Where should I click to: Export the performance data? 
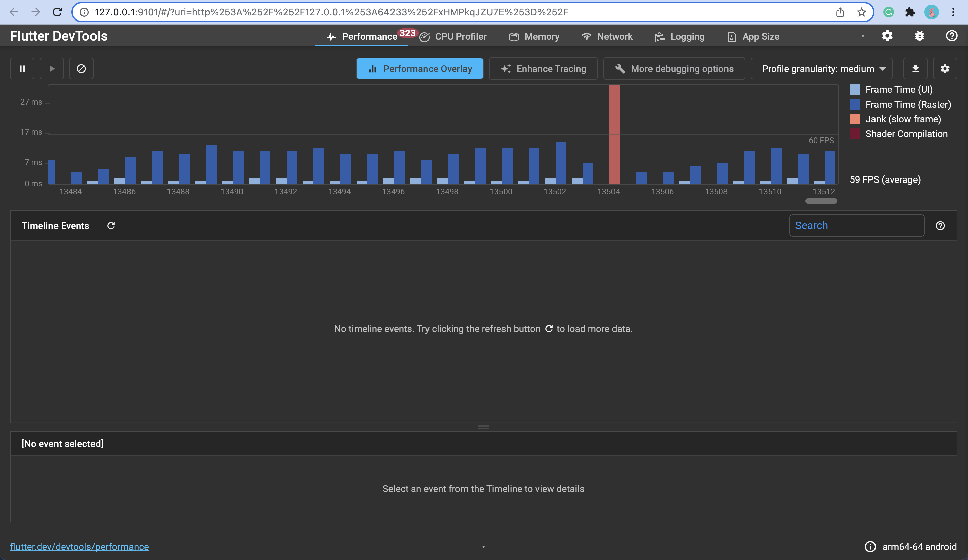pyautogui.click(x=916, y=68)
